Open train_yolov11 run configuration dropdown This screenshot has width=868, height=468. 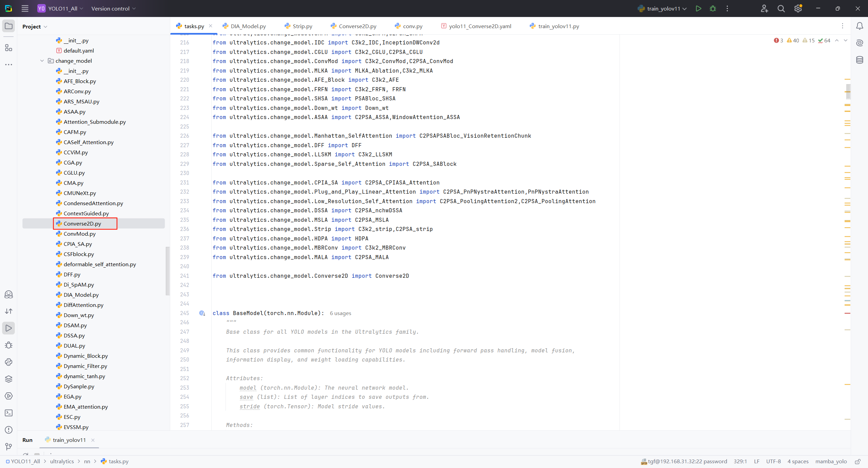pos(663,8)
